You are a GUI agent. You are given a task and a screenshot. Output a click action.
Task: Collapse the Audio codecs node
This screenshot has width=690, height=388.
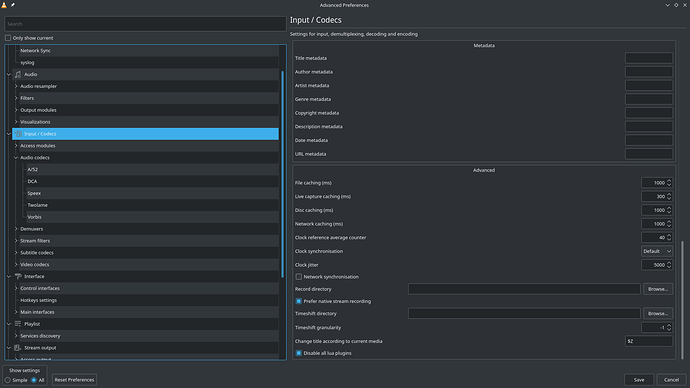pos(16,157)
